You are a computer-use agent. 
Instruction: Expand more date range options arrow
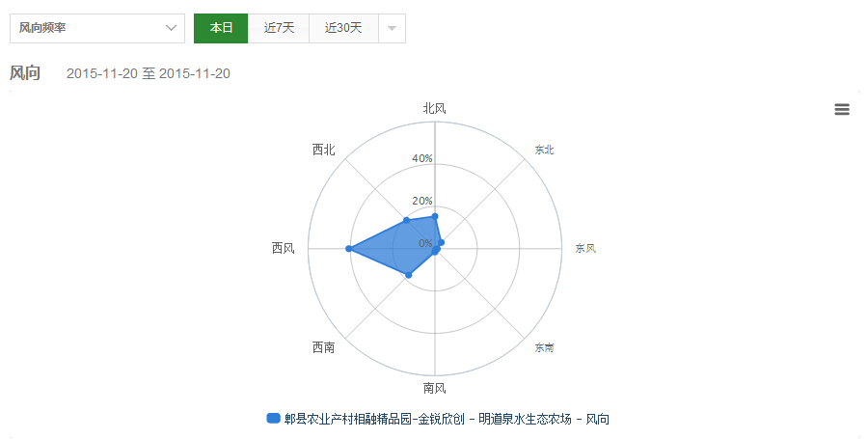(392, 28)
